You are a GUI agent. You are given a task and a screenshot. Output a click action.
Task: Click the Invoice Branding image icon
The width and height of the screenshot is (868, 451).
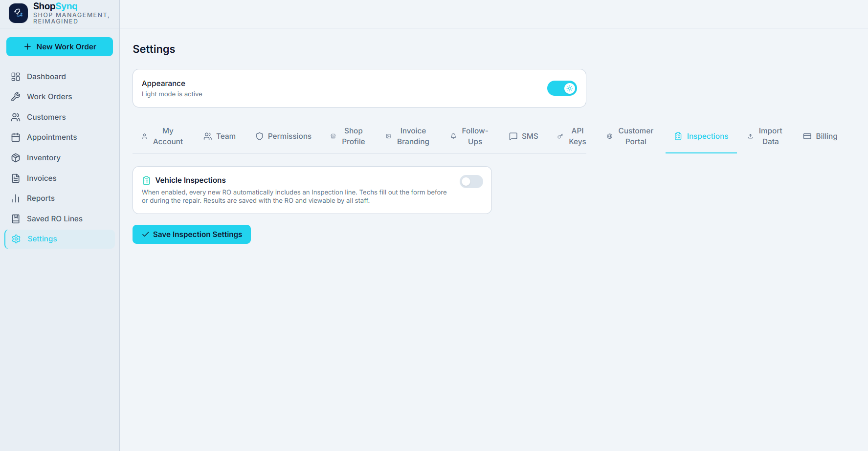point(388,136)
